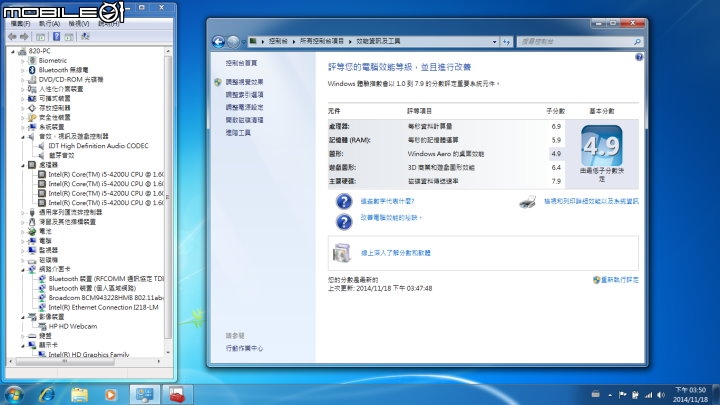The image size is (720, 405).
Task: Expand the 電池 battery category
Action: [22, 231]
